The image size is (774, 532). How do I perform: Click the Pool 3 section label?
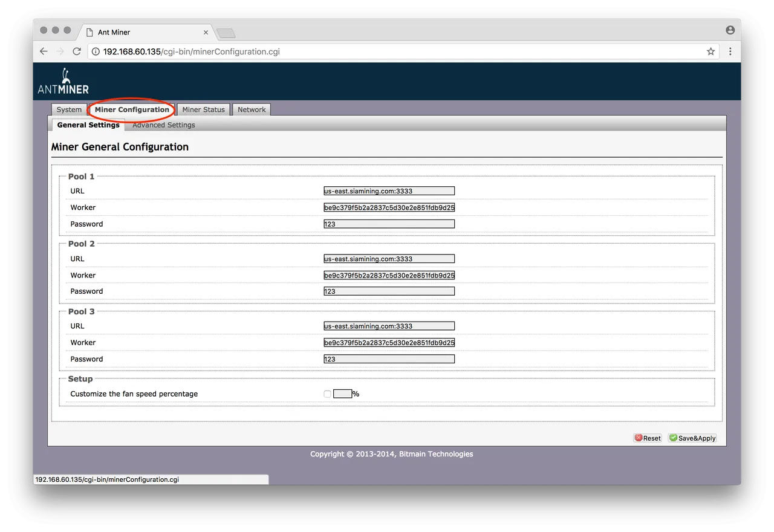click(81, 311)
